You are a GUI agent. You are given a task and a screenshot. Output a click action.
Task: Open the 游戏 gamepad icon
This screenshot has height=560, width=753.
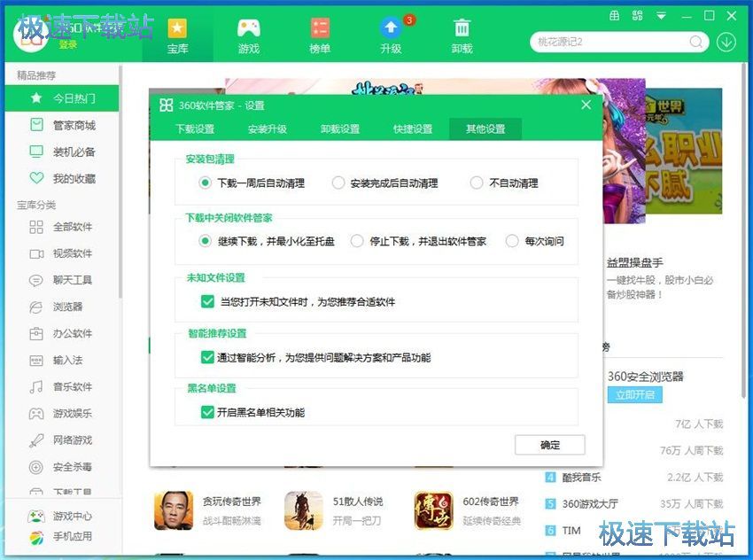click(249, 36)
